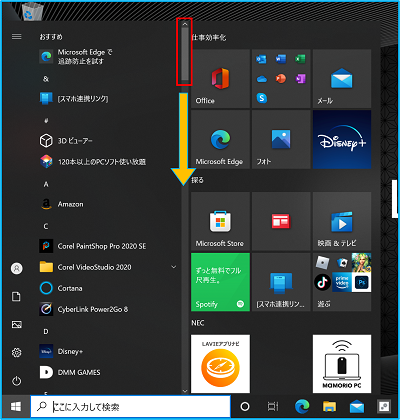Viewport: 400px width, 420px height.
Task: Open File Explorer from the taskbar
Action: pyautogui.click(x=329, y=406)
